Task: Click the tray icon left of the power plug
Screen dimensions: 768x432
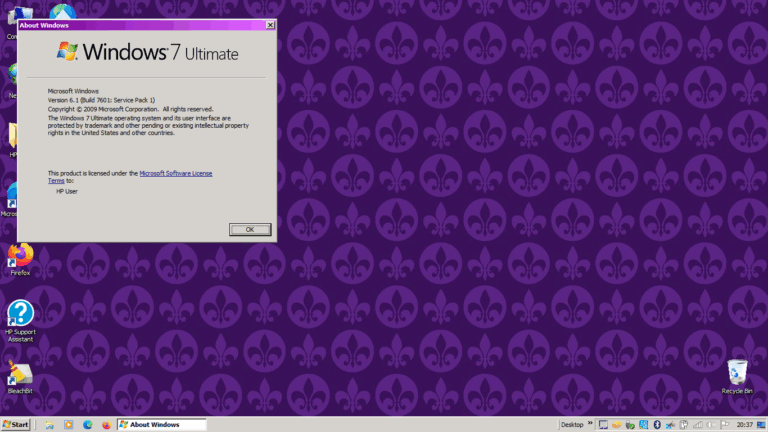Action: pyautogui.click(x=671, y=425)
